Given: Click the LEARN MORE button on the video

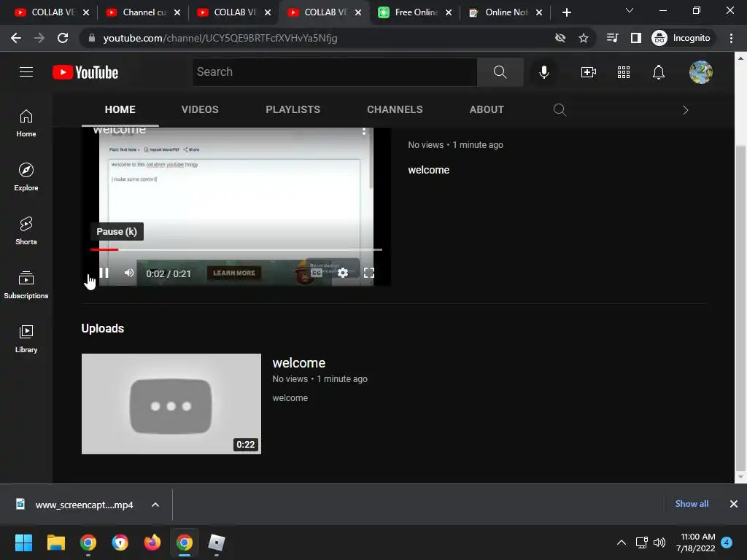Looking at the screenshot, I should tap(234, 273).
